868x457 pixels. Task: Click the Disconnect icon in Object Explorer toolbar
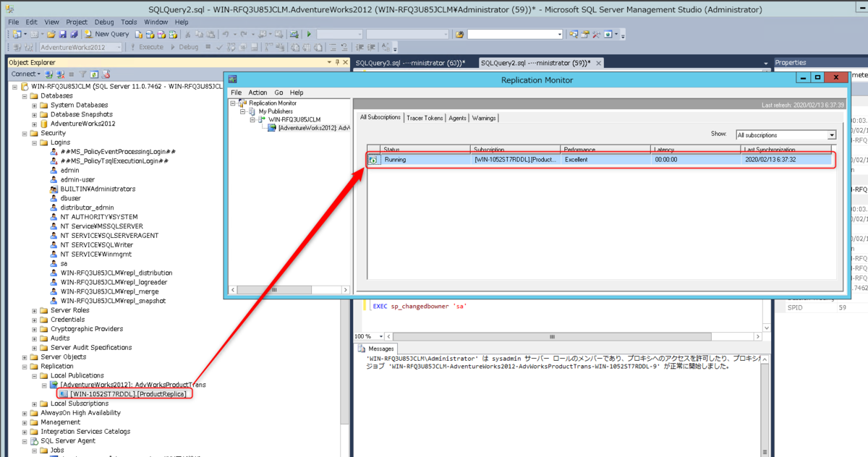pos(61,74)
